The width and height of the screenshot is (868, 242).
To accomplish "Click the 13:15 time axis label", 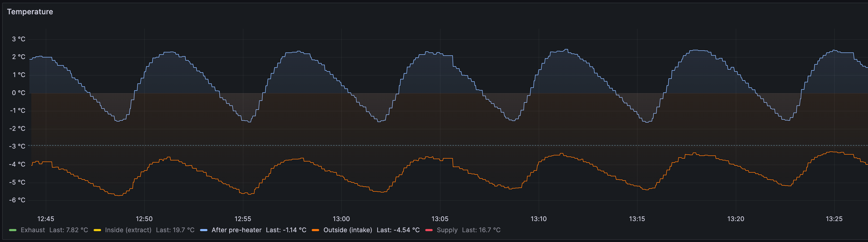I will pyautogui.click(x=637, y=219).
